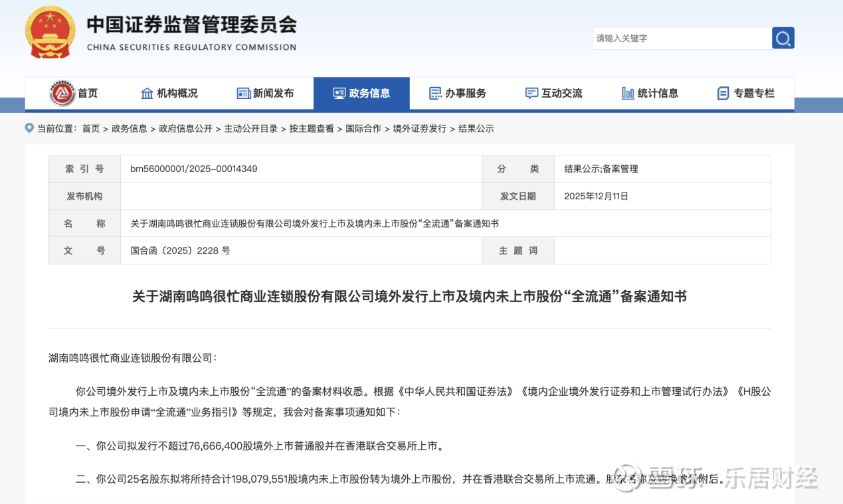The image size is (843, 504).
Task: Open the 首页 navigation tab
Action: (73, 93)
